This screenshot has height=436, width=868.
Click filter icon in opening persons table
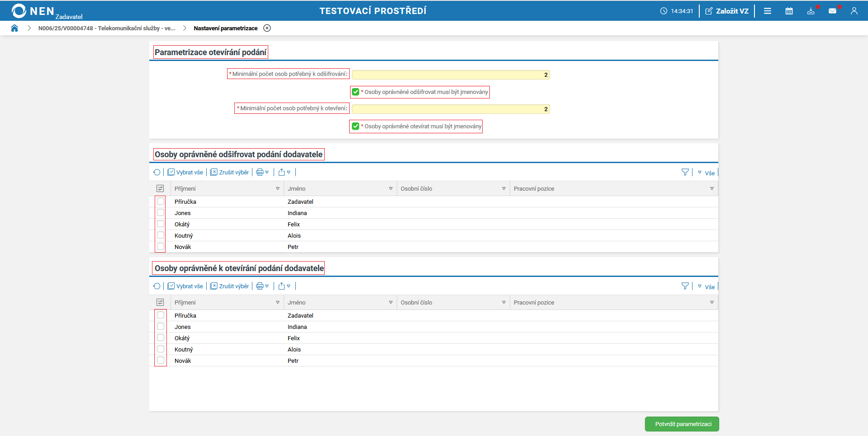point(685,286)
